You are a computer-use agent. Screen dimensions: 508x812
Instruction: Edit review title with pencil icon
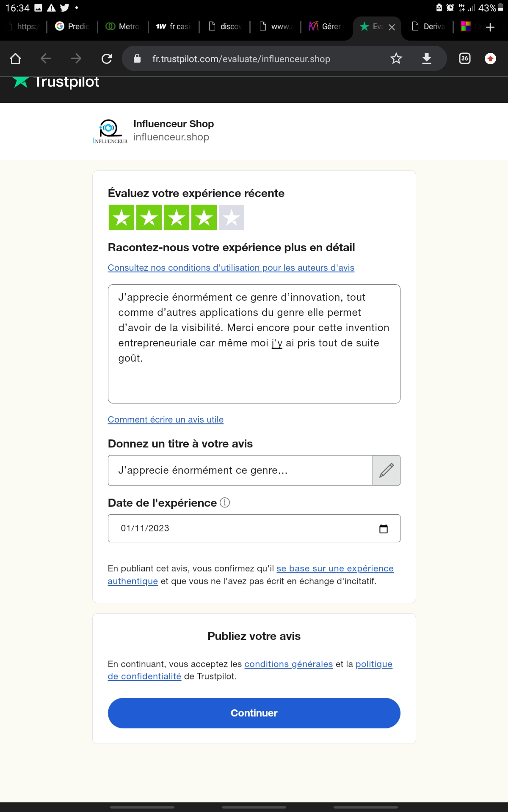(387, 470)
